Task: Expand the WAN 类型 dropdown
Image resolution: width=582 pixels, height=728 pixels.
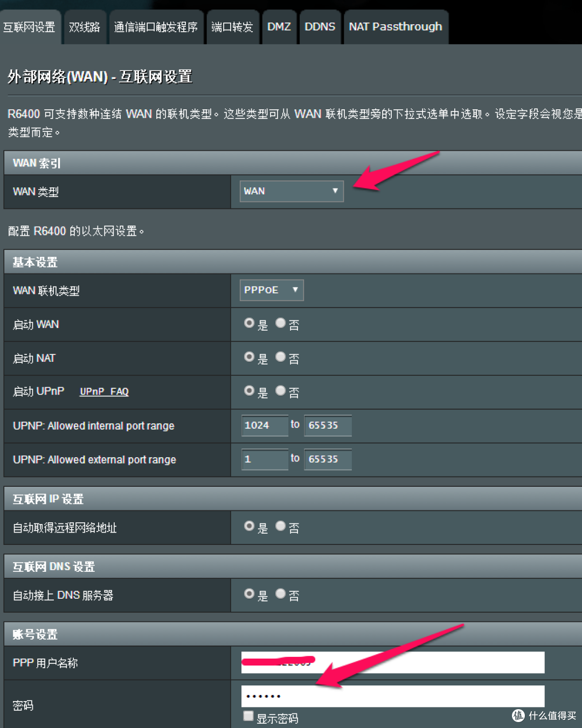Action: pos(291,191)
